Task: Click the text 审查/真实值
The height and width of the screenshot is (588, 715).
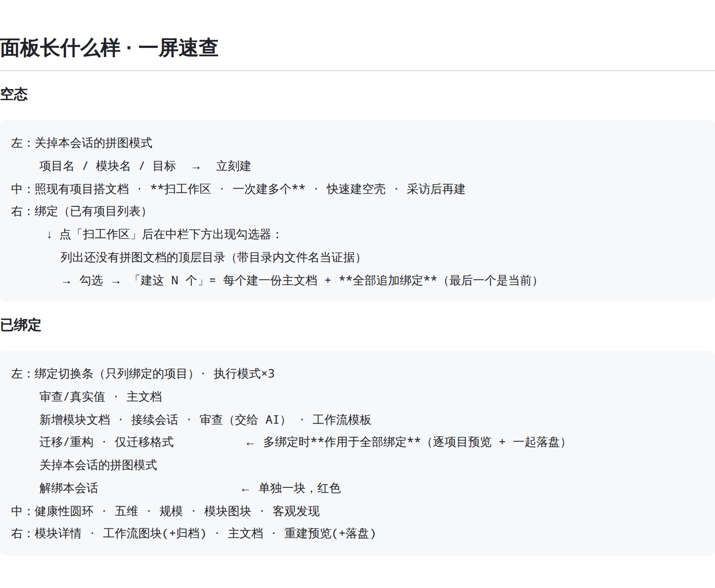Action: coord(73,397)
